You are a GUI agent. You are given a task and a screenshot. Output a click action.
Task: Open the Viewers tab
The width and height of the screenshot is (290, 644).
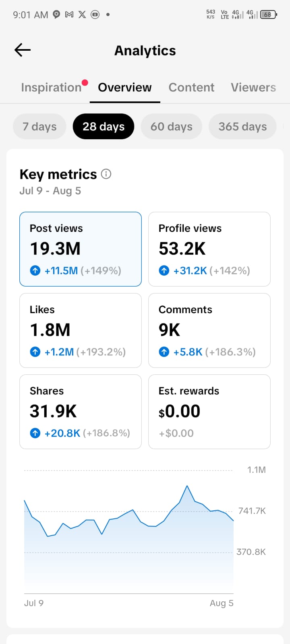click(x=253, y=87)
